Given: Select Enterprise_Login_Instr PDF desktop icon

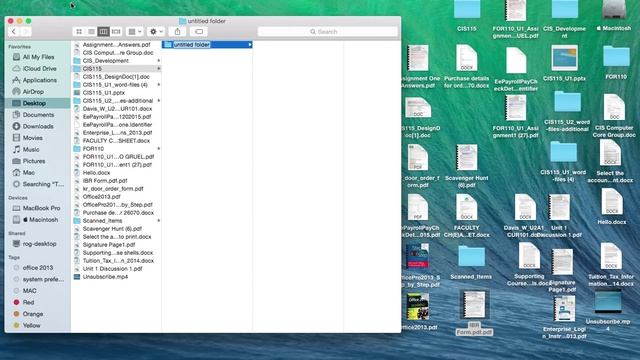Looking at the screenshot, I should coord(564,309).
